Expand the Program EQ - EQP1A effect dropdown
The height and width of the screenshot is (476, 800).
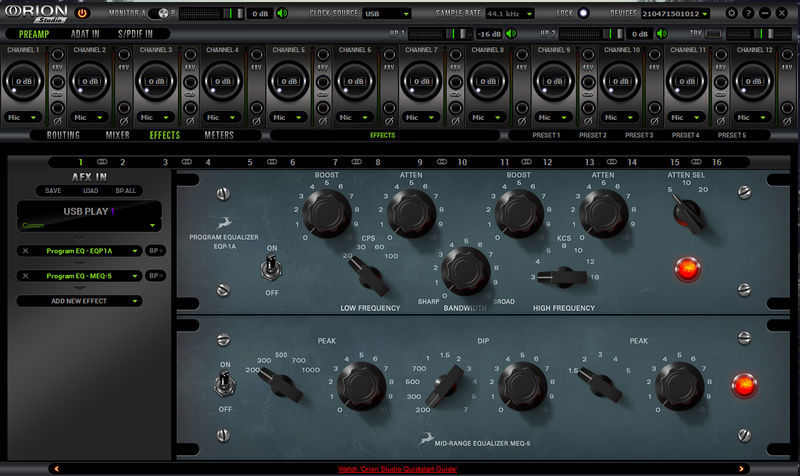[135, 251]
